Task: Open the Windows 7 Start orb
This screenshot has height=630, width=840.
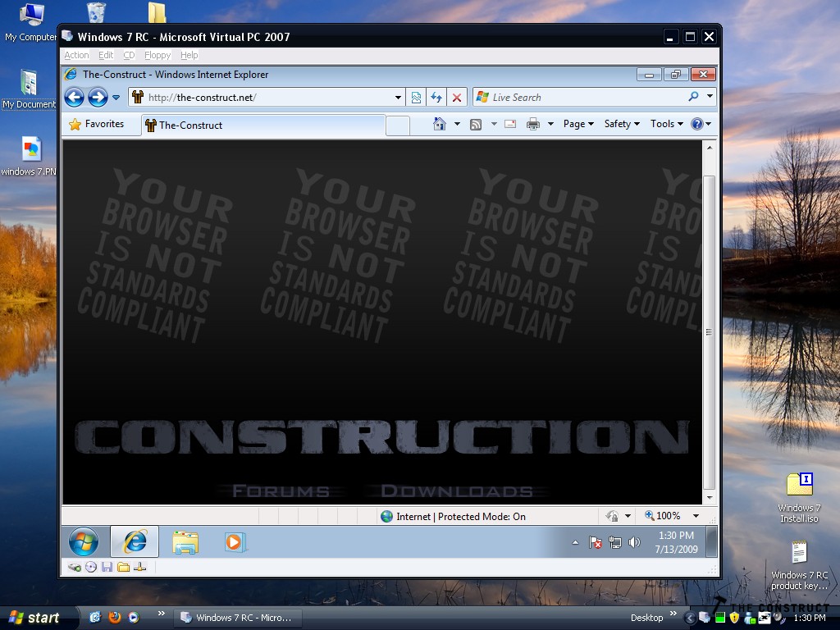Action: [x=84, y=541]
